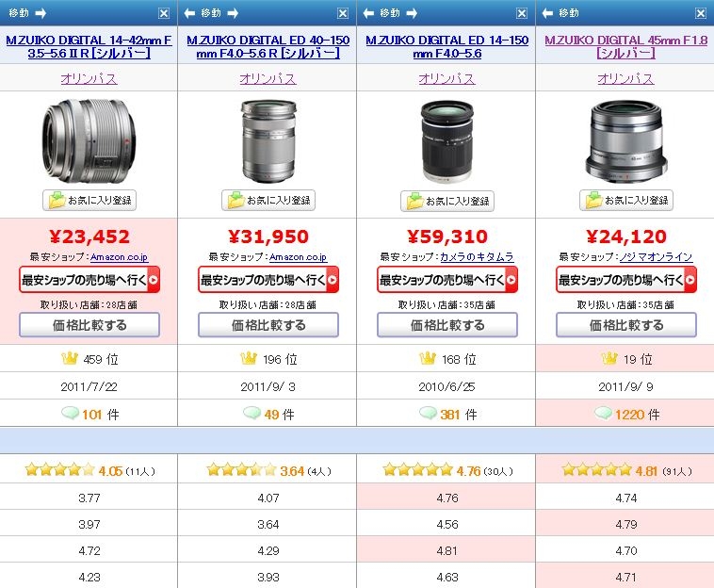
Task: Click オリンパス maker link under 45mm F1.8
Action: pos(625,78)
